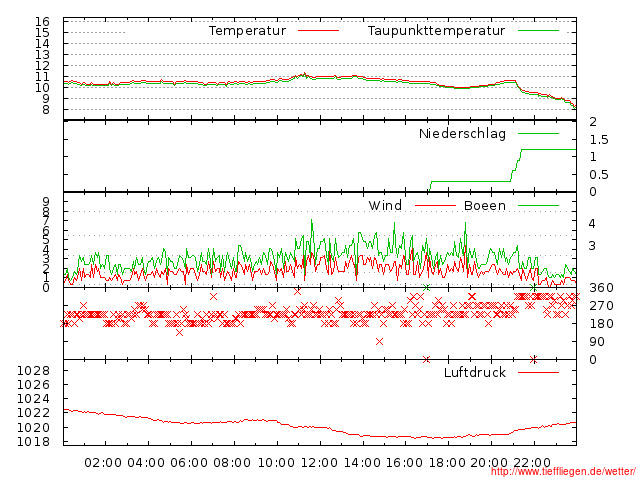Viewport: 640px width, 480px height.
Task: Click the 14:00 time axis label
Action: coord(362,463)
